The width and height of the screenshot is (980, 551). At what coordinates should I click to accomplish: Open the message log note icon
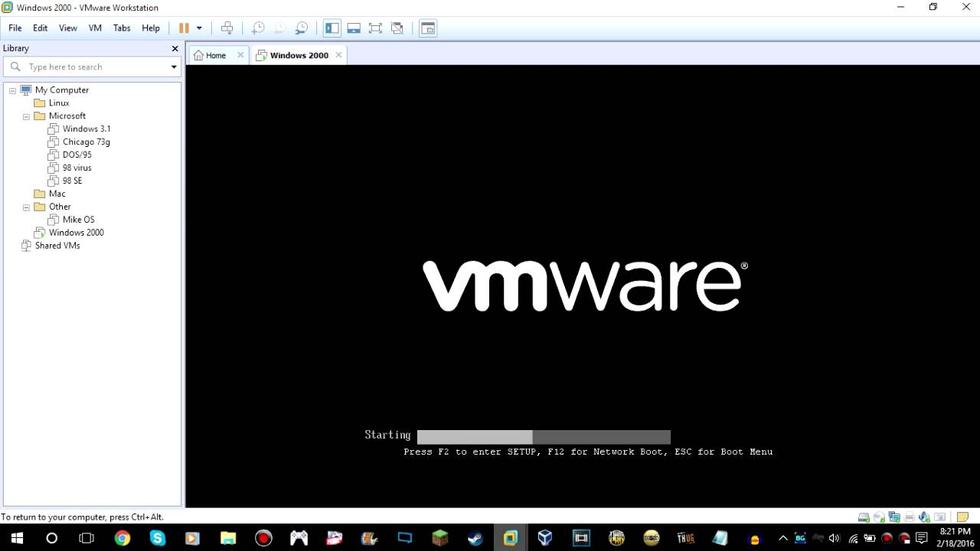pos(963,517)
